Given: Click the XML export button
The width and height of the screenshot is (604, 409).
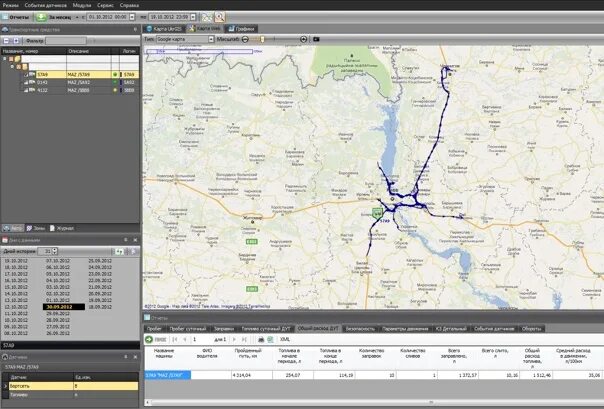Looking at the screenshot, I should click(x=285, y=339).
